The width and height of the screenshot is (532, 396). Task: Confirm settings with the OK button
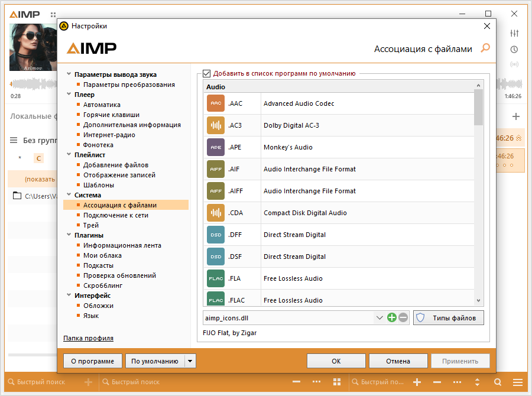[x=336, y=361]
